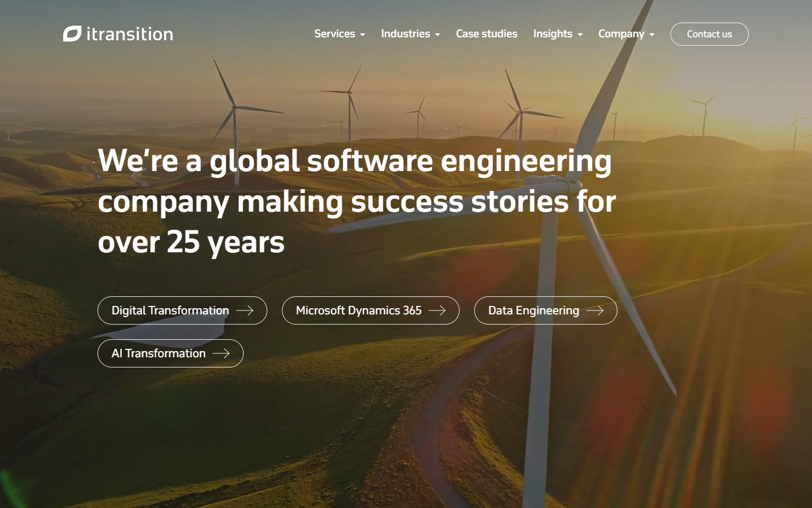Open the Data Engineering link

pos(546,310)
